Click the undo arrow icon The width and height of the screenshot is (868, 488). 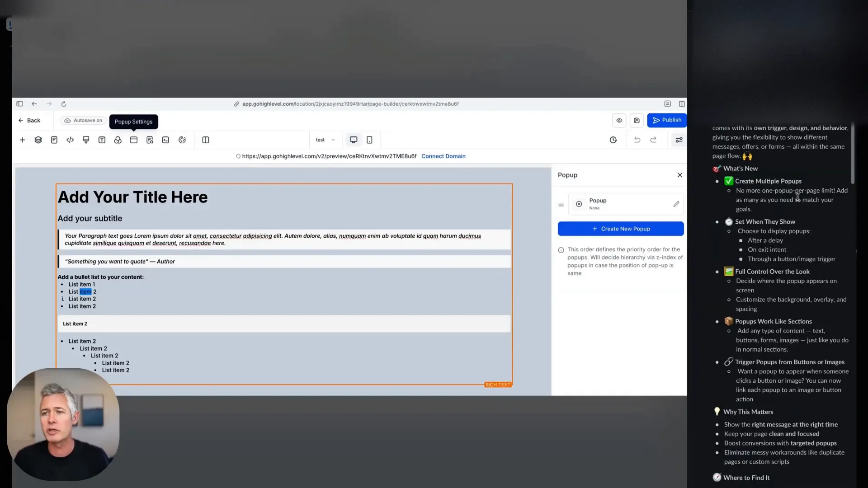click(x=637, y=140)
